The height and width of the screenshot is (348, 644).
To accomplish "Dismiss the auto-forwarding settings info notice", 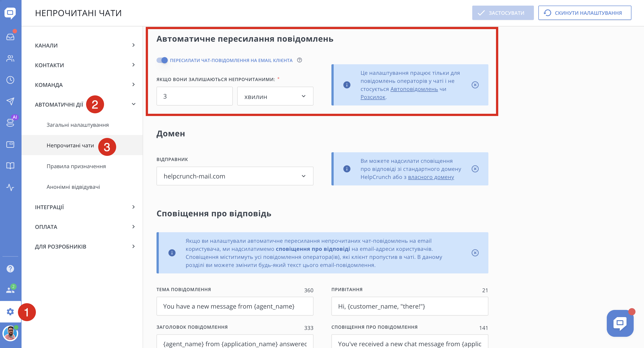I will click(475, 85).
